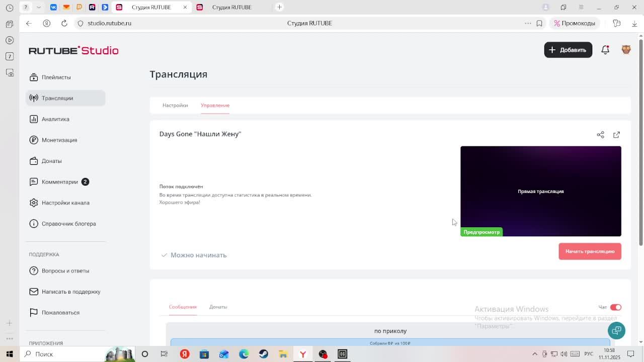644x362 pixels.
Task: Click the share stream icon
Action: pos(600,135)
